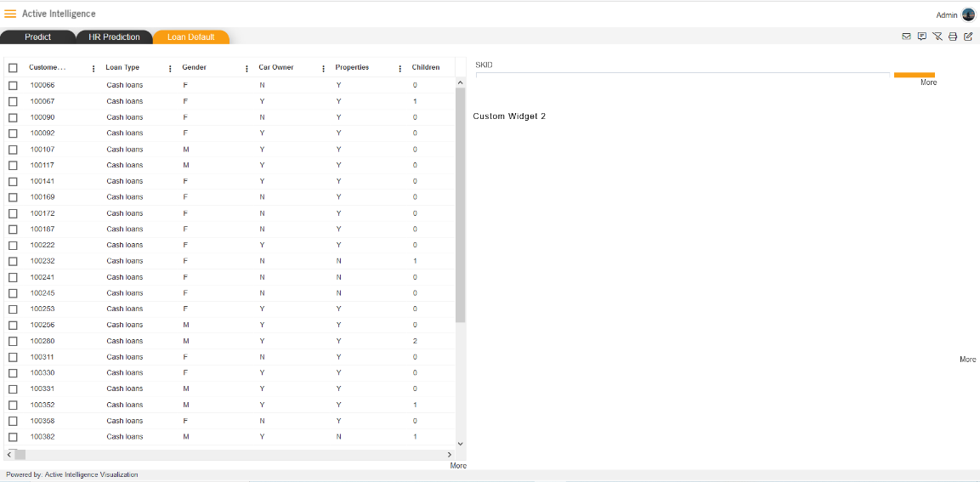
Task: Click the print icon
Action: pos(953,37)
